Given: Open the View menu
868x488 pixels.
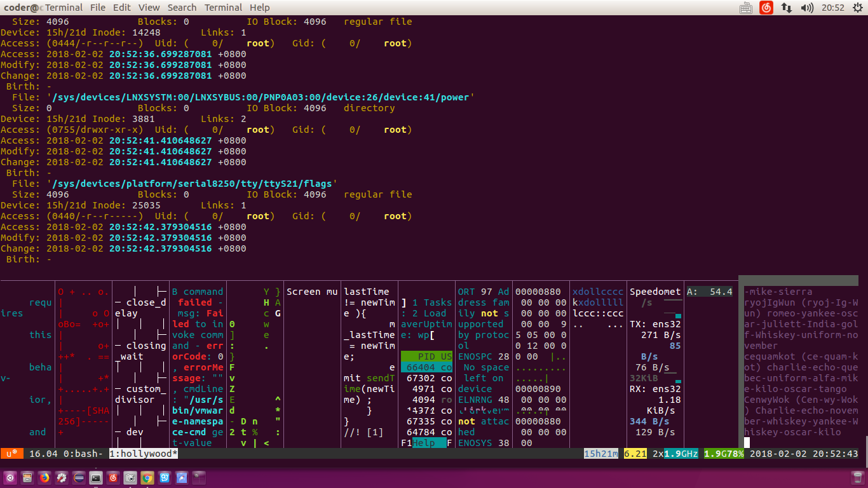Looking at the screenshot, I should (x=149, y=8).
